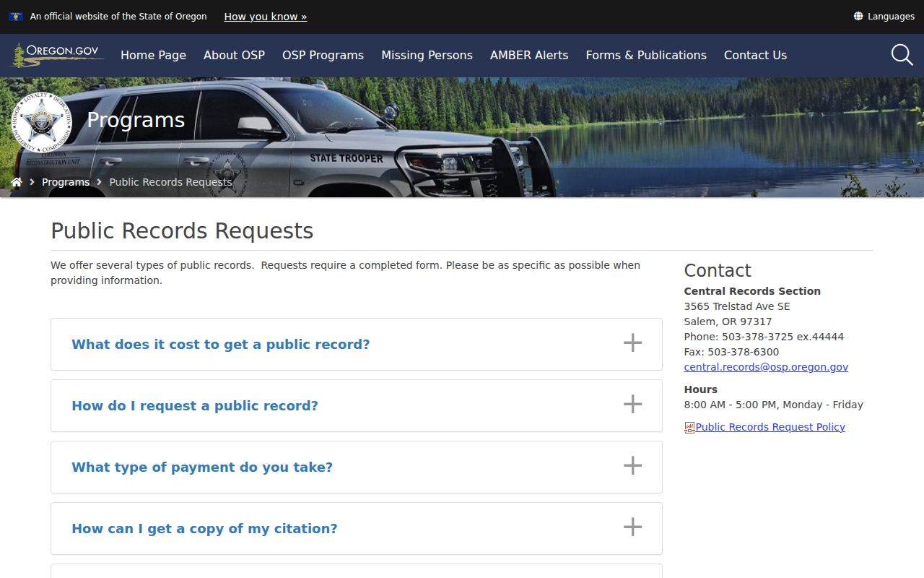
Task: Open the About OSP menu
Action: point(234,55)
